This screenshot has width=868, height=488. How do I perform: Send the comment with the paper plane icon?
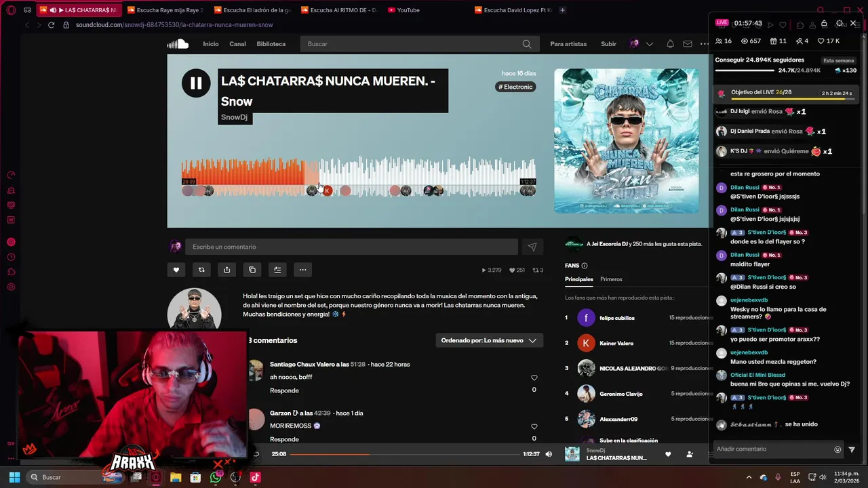pyautogui.click(x=532, y=247)
